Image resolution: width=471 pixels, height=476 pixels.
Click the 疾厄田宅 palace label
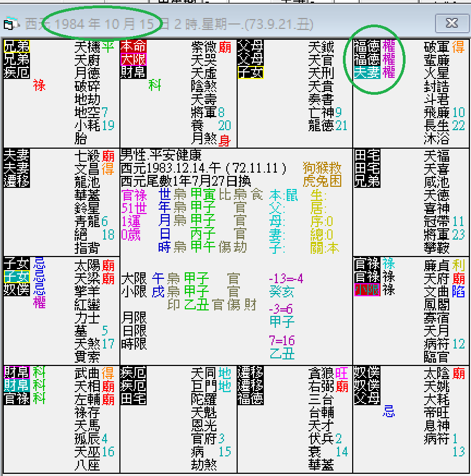click(132, 387)
